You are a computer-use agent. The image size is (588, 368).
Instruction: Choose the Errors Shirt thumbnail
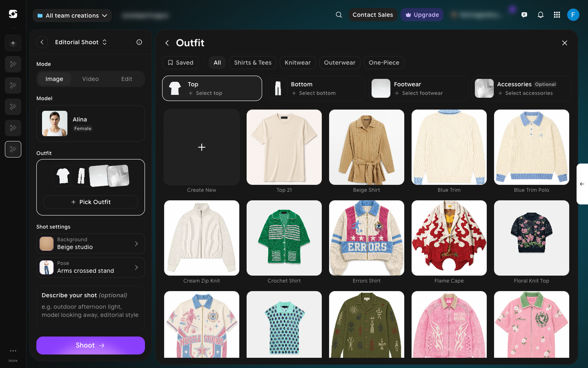click(x=367, y=238)
